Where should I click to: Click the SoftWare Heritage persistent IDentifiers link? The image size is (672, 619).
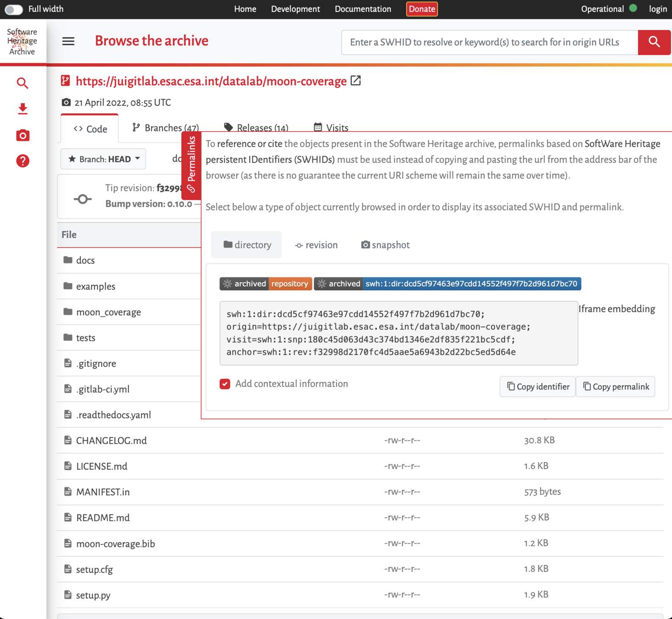click(x=433, y=152)
